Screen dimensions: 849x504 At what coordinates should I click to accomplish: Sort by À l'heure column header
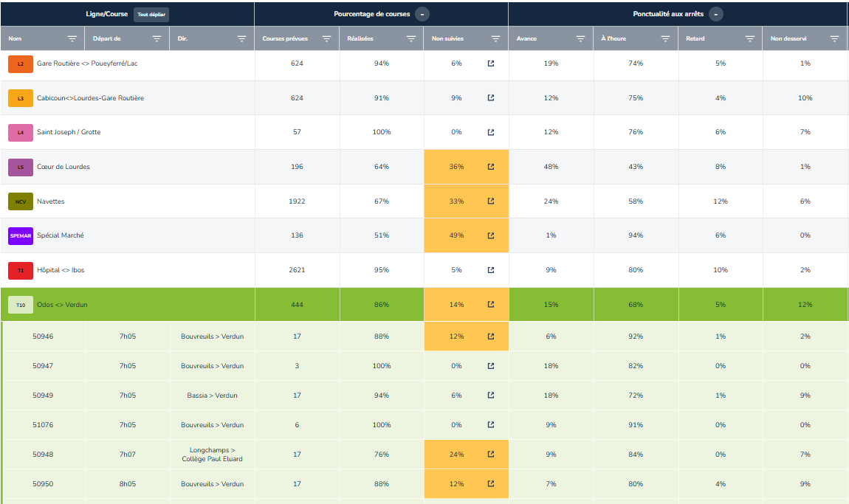pos(613,39)
